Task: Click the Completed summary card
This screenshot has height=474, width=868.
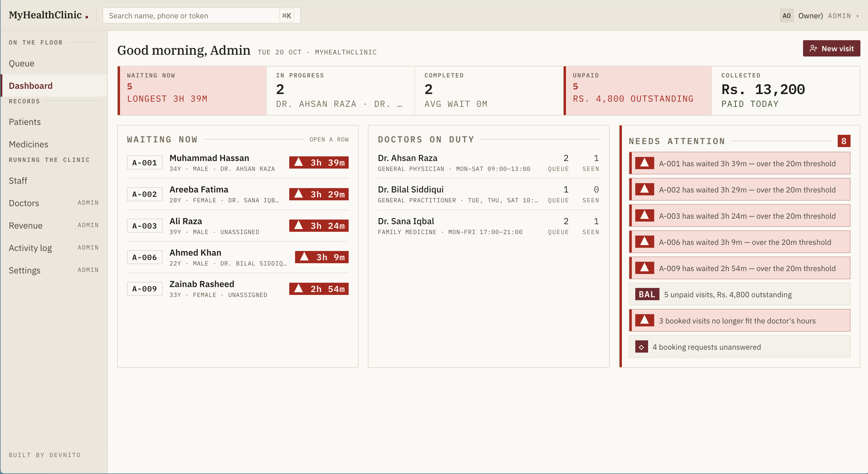Action: click(x=489, y=91)
